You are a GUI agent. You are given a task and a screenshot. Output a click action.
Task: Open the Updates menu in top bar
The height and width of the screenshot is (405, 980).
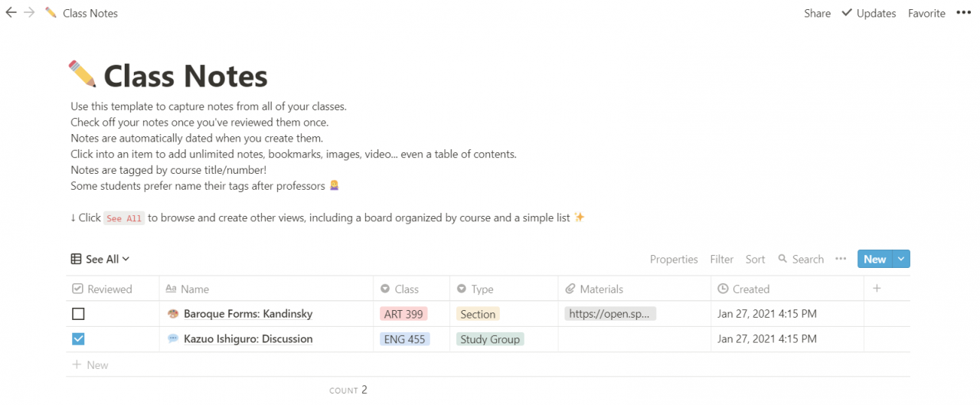[868, 13]
